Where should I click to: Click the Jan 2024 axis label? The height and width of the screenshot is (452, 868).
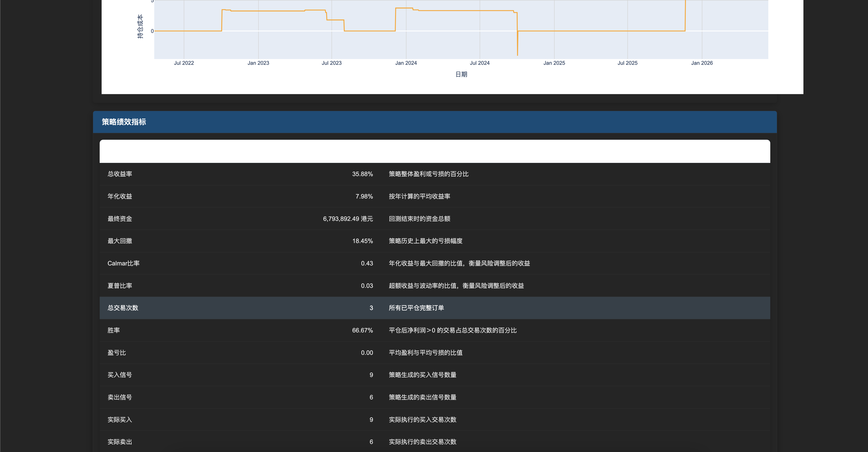click(406, 63)
